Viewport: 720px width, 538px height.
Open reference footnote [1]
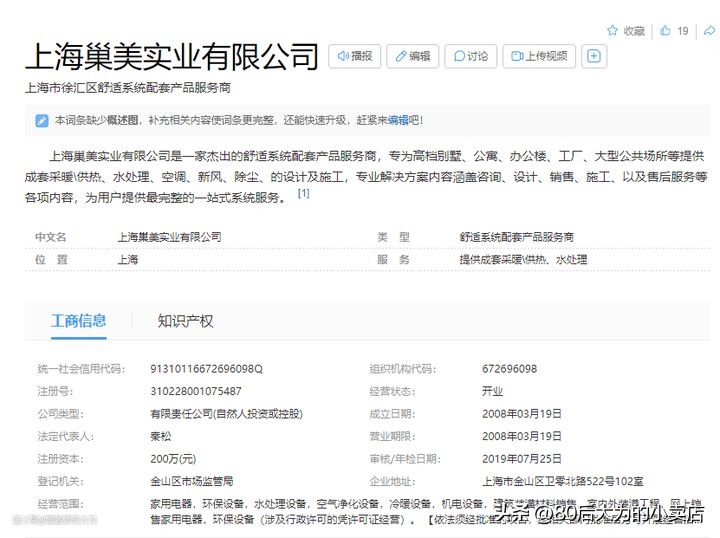click(x=304, y=193)
